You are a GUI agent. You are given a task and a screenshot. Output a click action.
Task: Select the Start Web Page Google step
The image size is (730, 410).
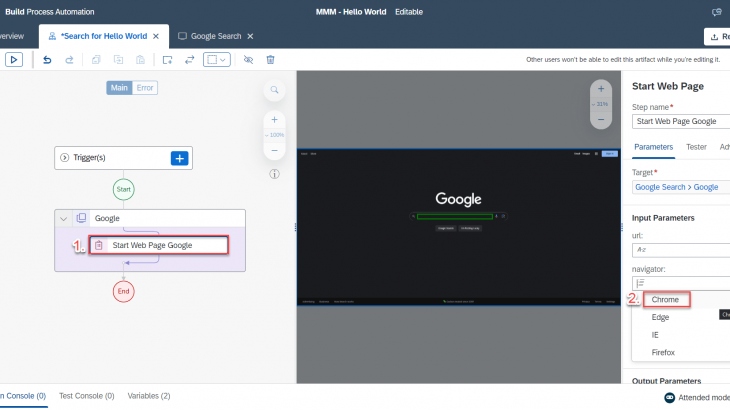click(x=159, y=245)
